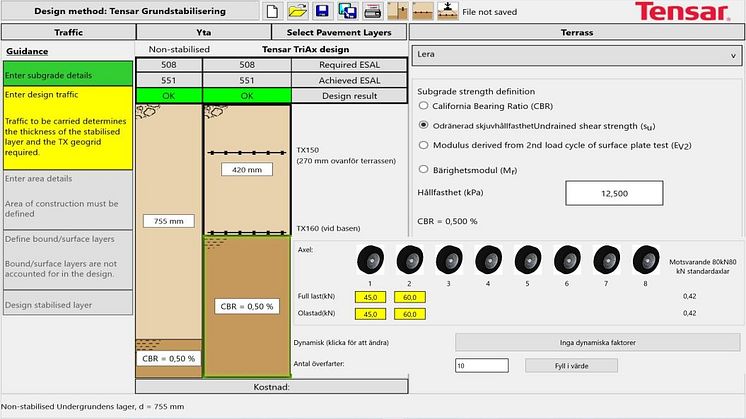The height and width of the screenshot is (419, 746).
Task: Click the 420 mm layer thickness label
Action: coord(247,169)
